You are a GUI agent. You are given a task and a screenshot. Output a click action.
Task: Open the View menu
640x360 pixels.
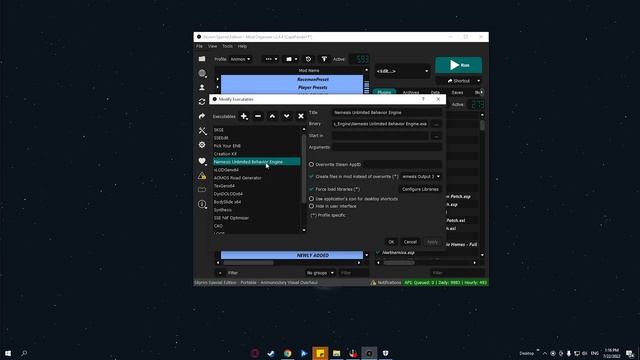click(212, 46)
